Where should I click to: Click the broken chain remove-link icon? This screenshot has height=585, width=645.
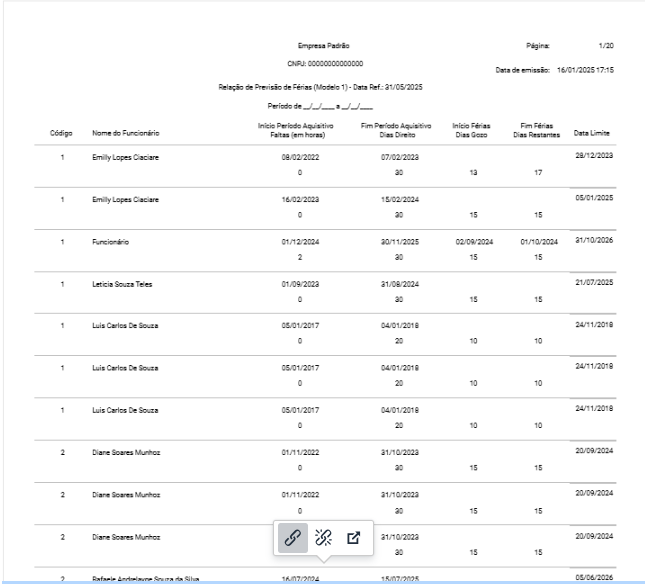323,537
